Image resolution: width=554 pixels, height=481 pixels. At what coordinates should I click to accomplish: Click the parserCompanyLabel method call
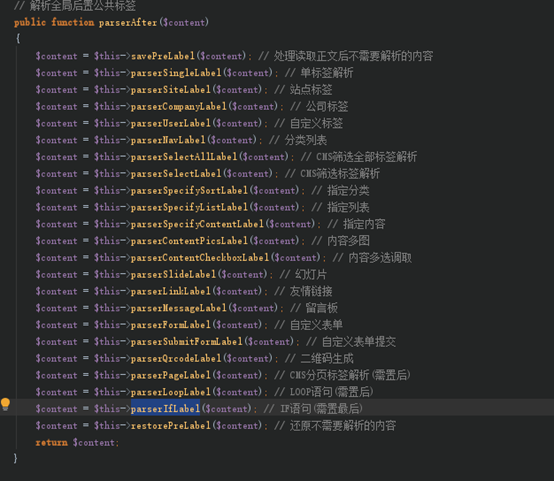coord(179,106)
